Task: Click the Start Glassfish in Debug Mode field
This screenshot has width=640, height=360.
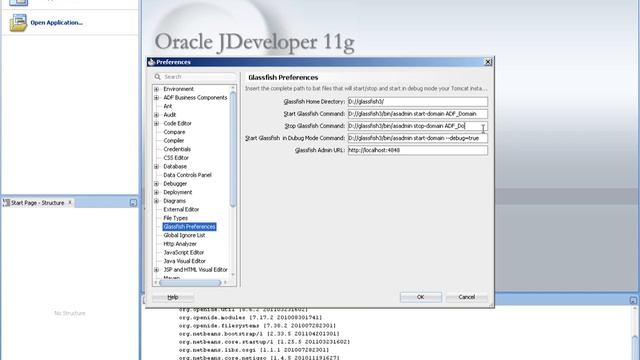Action: click(418, 138)
